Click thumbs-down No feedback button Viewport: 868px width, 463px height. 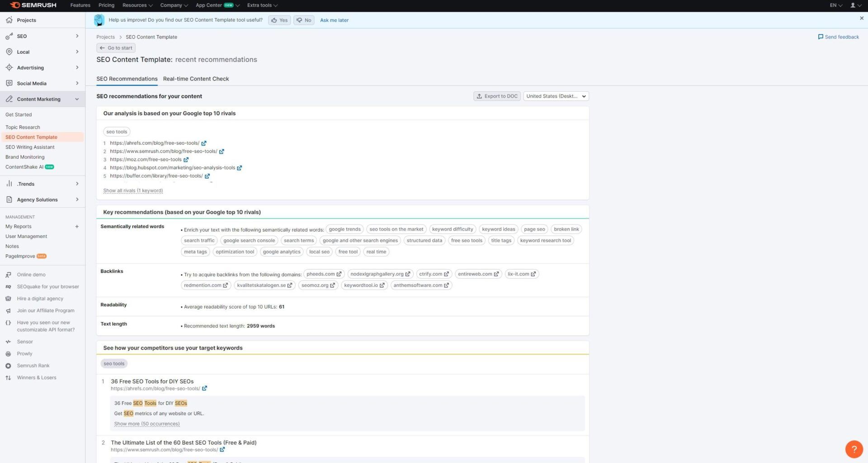pos(304,20)
